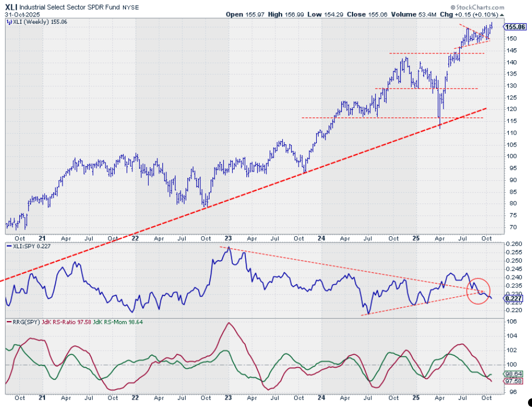Click the 97.58 RS-Ratio value tag

point(514,381)
